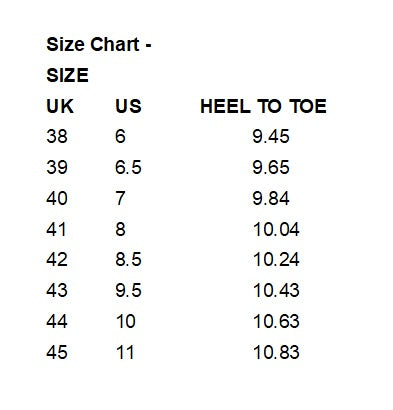
Task: Click the 10.83 measurement
Action: point(276,352)
